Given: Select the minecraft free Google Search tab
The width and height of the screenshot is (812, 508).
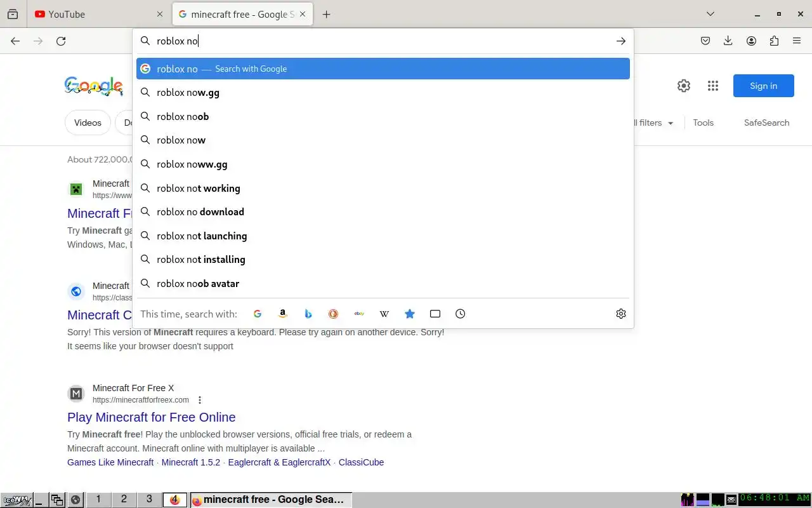Looking at the screenshot, I should tap(242, 14).
